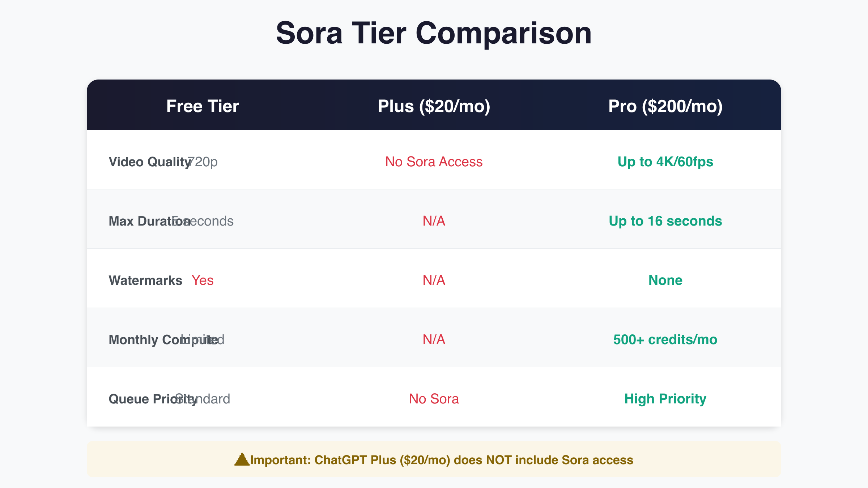
Task: Click the Watermarks row label
Action: click(x=145, y=281)
